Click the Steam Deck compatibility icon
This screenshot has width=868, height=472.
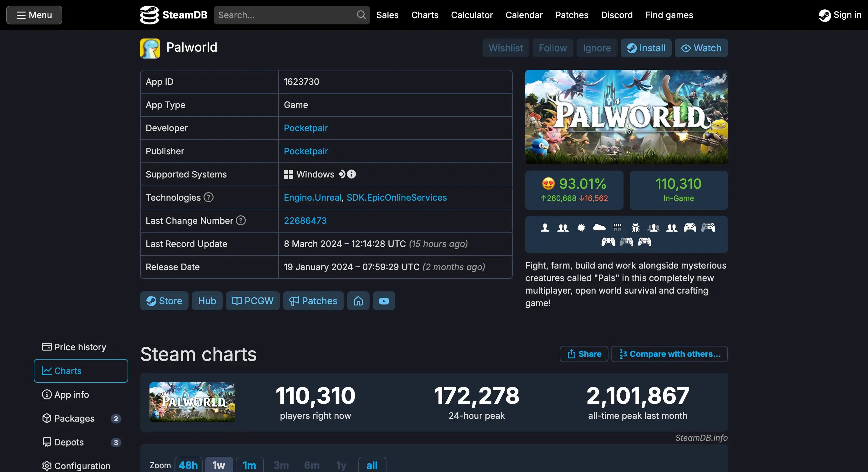pos(342,174)
